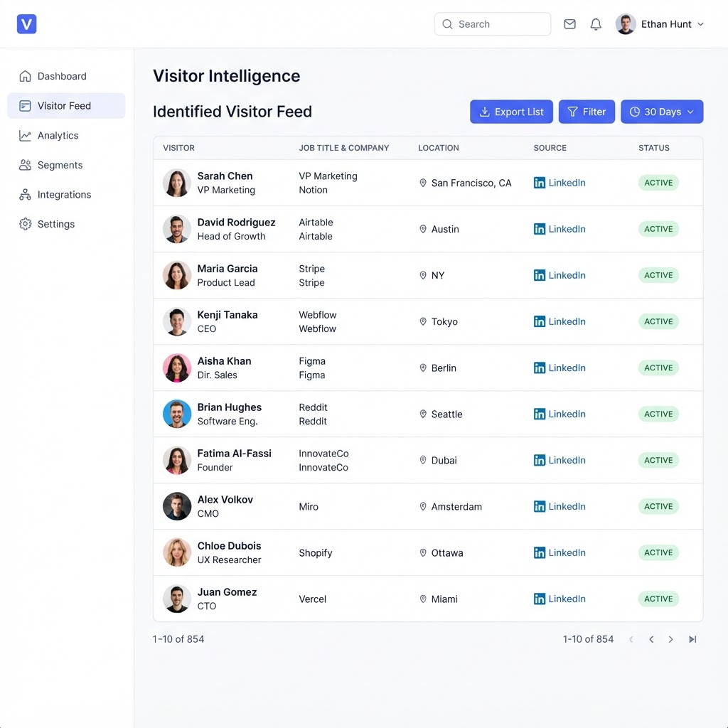728x728 pixels.
Task: Click the ACTIVE status badge for Sarah Chen
Action: point(658,183)
